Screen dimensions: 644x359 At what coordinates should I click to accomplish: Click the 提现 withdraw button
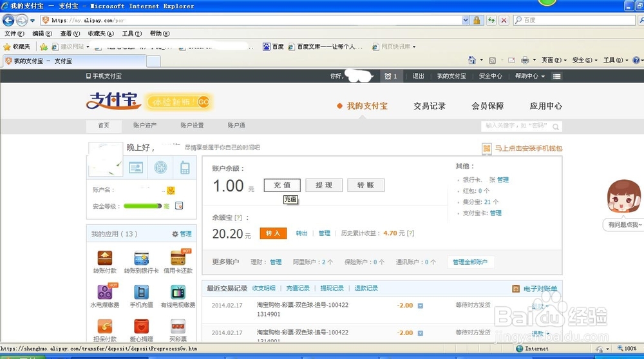point(324,185)
